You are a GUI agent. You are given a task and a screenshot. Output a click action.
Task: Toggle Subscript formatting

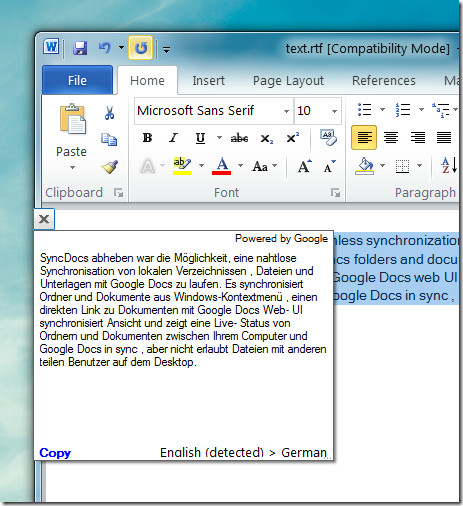click(x=266, y=138)
